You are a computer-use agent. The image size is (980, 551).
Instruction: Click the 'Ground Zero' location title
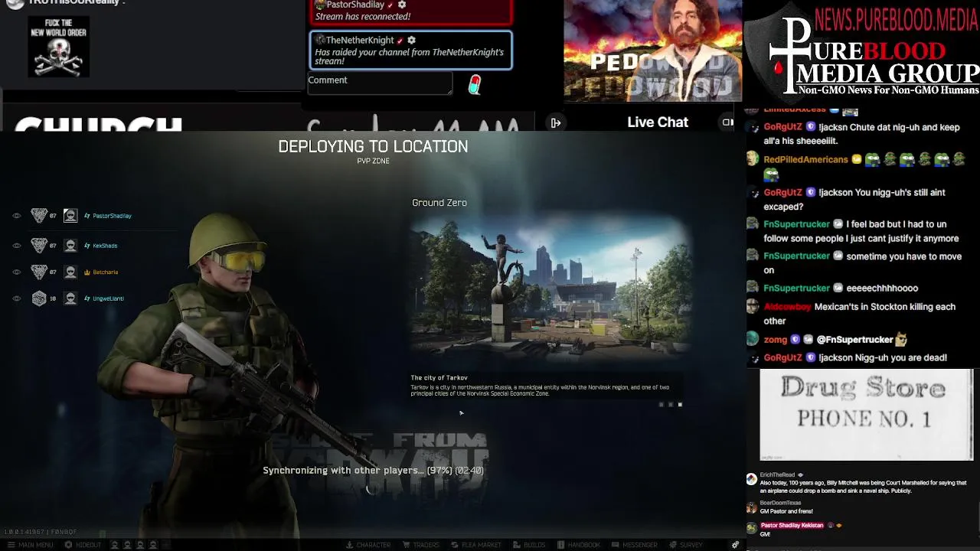pyautogui.click(x=439, y=203)
